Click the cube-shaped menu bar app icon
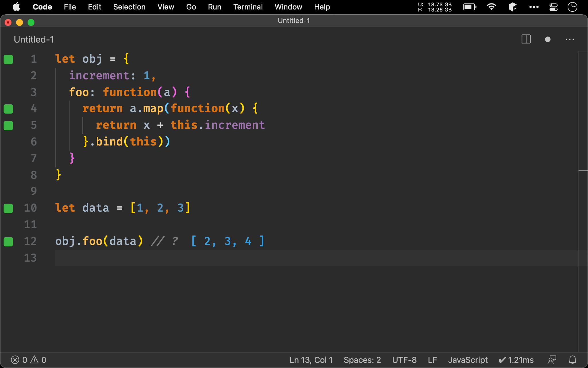Viewport: 588px width, 368px height. (512, 7)
